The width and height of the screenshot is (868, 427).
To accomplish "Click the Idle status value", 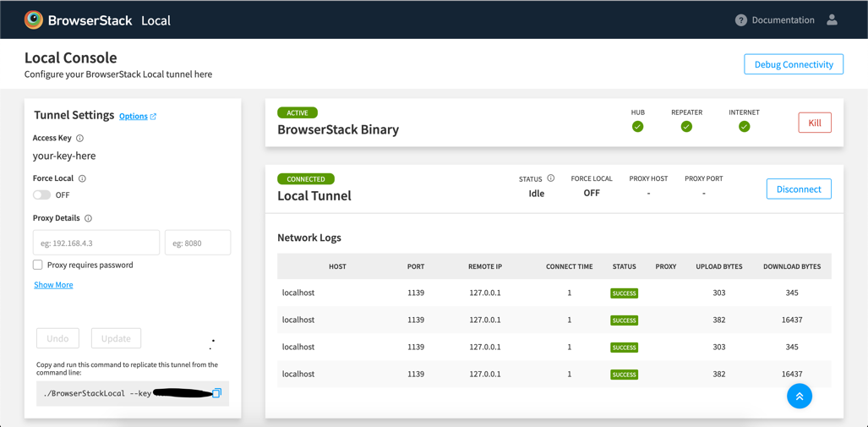I will click(x=537, y=194).
